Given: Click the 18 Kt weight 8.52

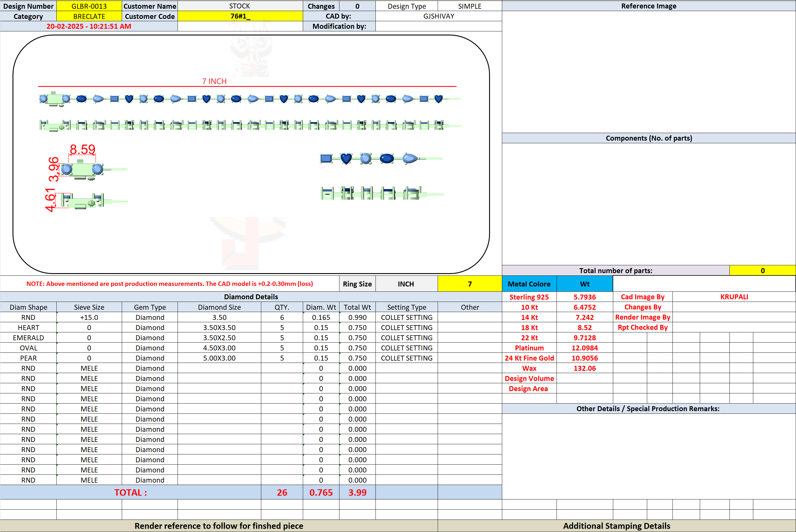Looking at the screenshot, I should coord(585,327).
